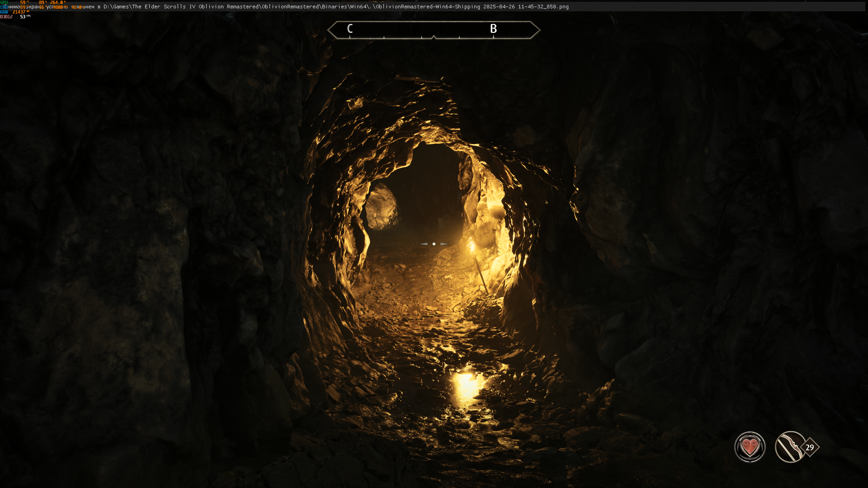Click the D:\Games path text
This screenshot has height=488, width=868.
(x=116, y=7)
